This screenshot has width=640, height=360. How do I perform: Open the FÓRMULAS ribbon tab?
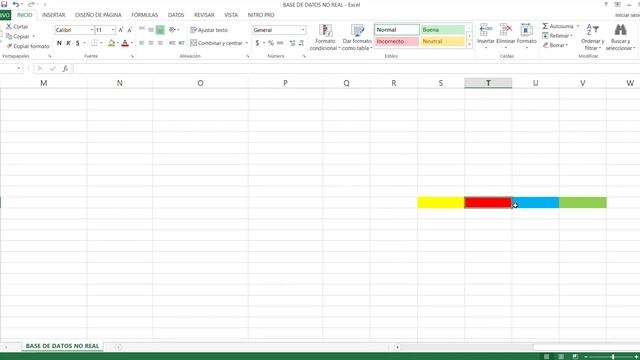(144, 15)
